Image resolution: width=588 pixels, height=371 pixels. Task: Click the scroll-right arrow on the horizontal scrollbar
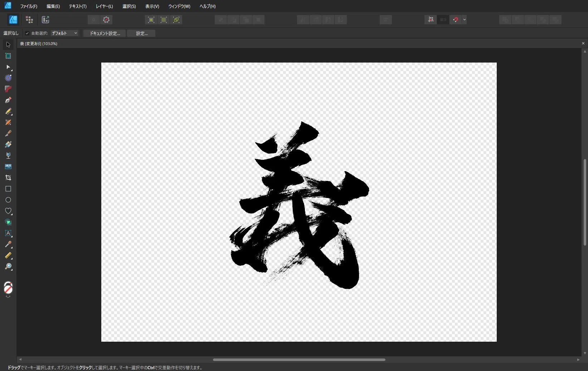pos(578,360)
